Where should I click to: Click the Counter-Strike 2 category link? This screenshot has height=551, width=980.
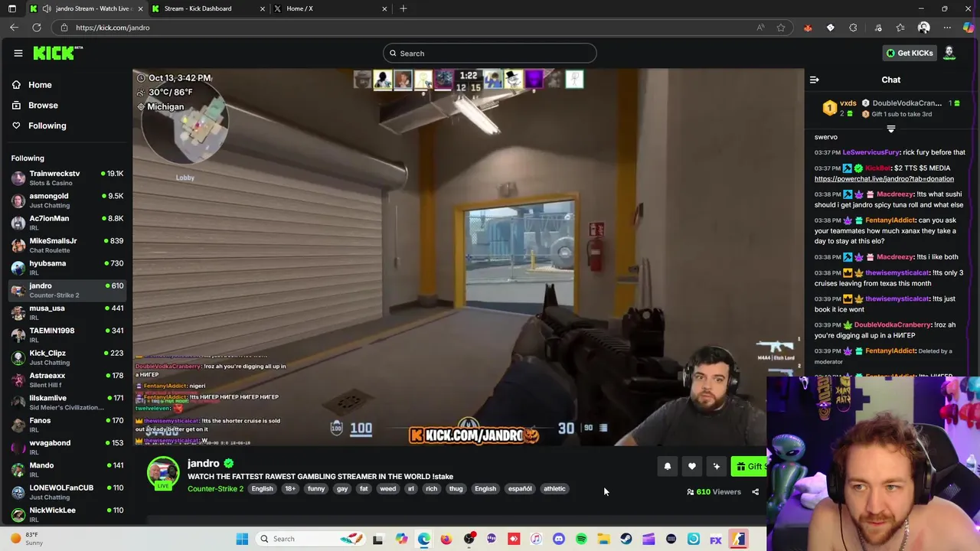[215, 489]
